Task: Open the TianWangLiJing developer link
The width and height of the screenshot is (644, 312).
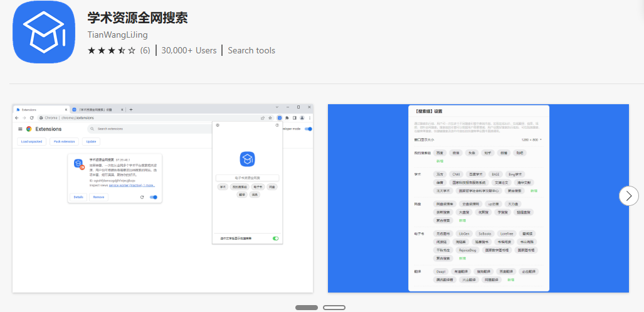Action: pyautogui.click(x=117, y=35)
